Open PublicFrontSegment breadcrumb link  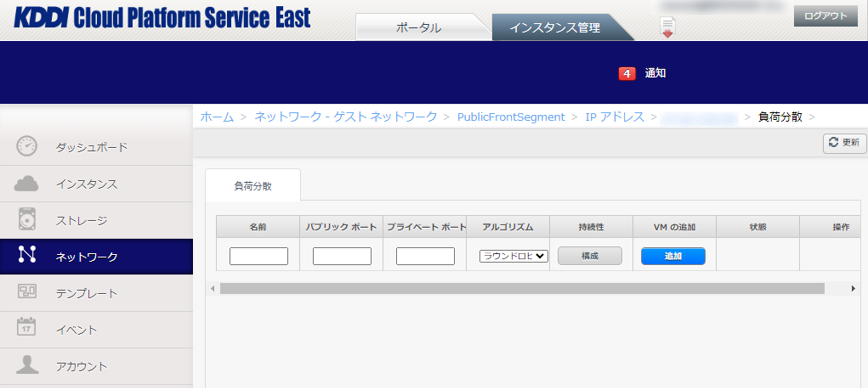click(511, 117)
